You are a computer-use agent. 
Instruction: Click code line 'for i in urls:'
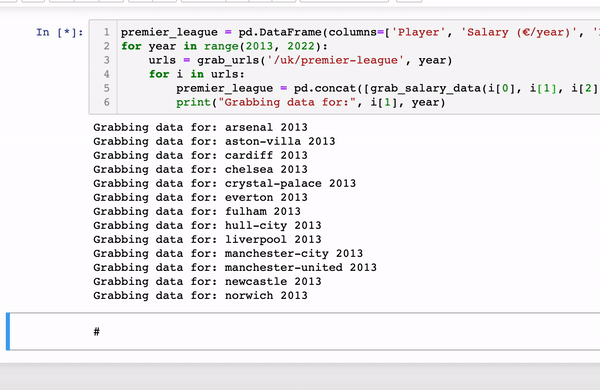[x=197, y=74]
